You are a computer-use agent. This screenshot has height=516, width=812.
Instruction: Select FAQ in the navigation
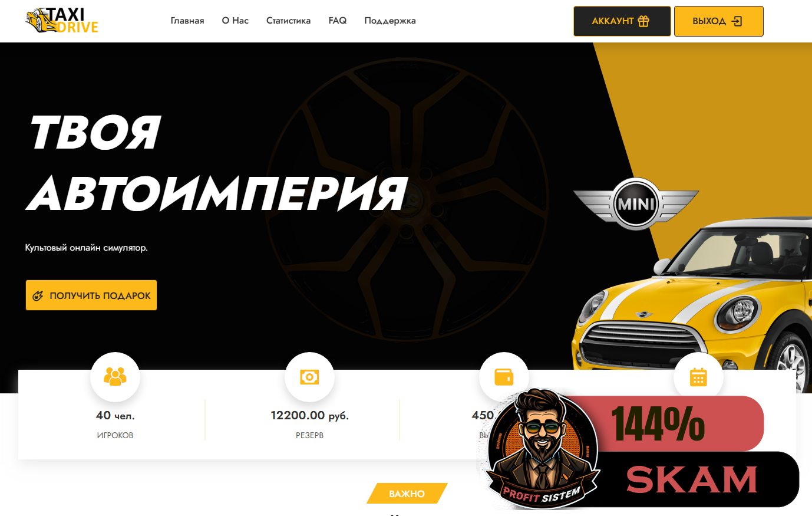(x=338, y=21)
